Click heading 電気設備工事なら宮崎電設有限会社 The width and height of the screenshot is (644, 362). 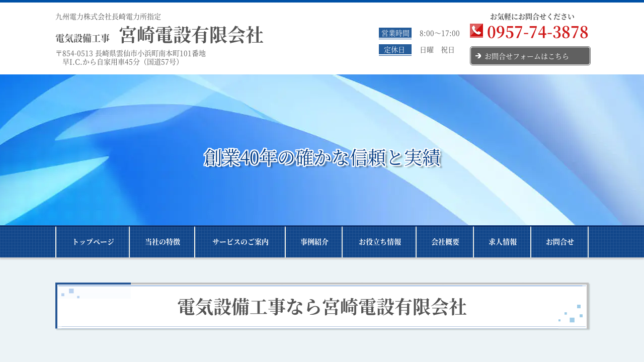[322, 307]
